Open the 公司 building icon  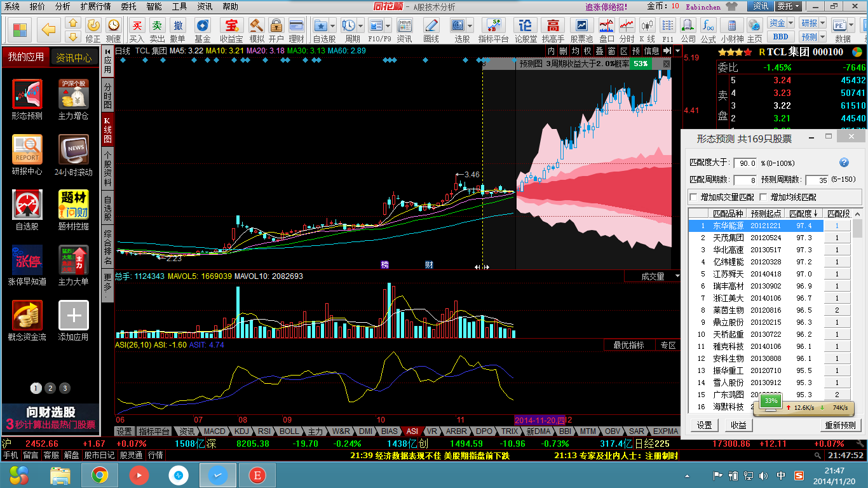[x=688, y=29]
